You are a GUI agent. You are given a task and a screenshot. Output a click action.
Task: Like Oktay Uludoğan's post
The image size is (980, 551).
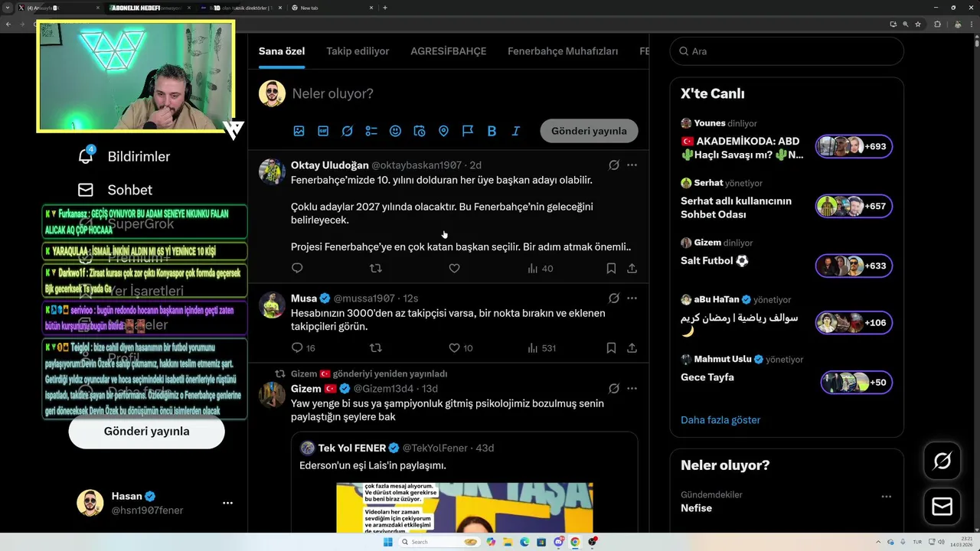pos(454,268)
